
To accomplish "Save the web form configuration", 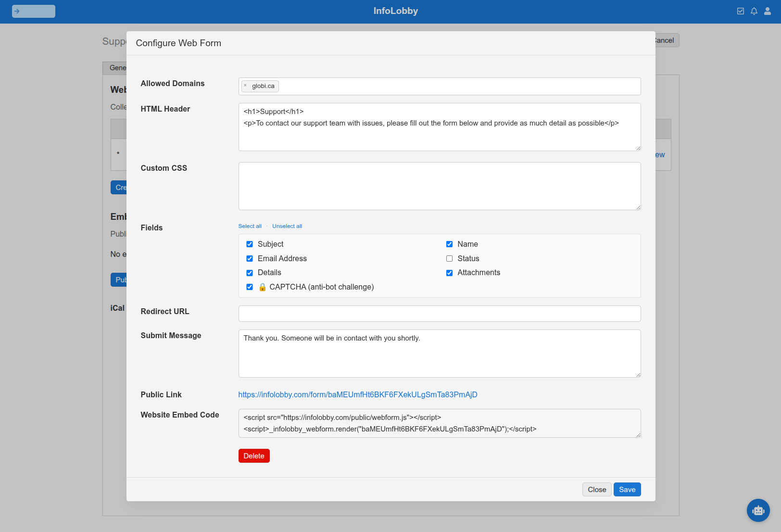I will [627, 490].
